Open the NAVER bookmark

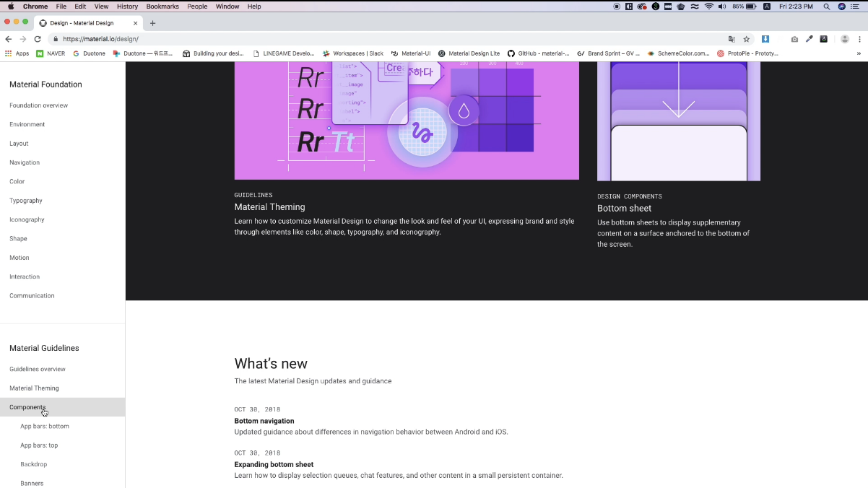[x=51, y=53]
